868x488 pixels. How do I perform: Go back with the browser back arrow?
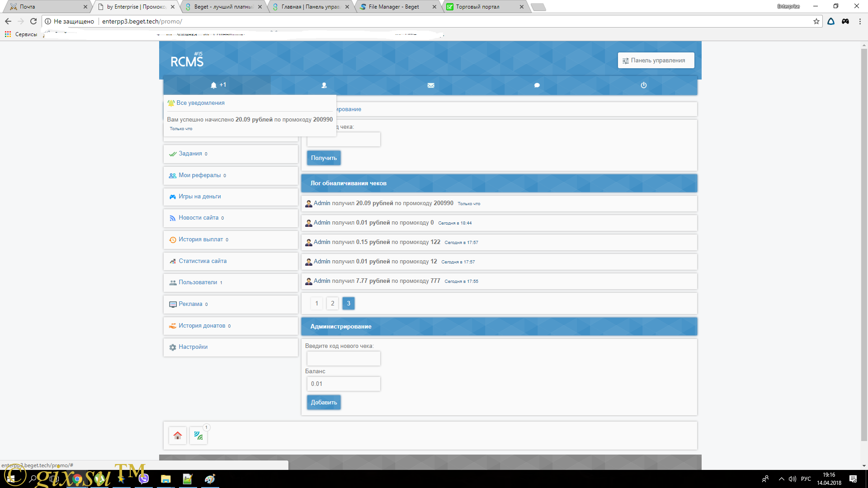pyautogui.click(x=8, y=21)
